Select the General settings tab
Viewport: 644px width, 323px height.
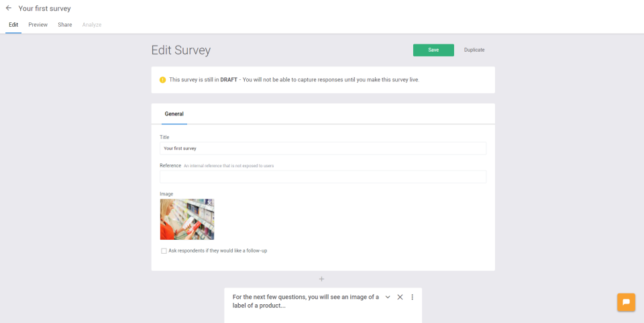tap(174, 114)
